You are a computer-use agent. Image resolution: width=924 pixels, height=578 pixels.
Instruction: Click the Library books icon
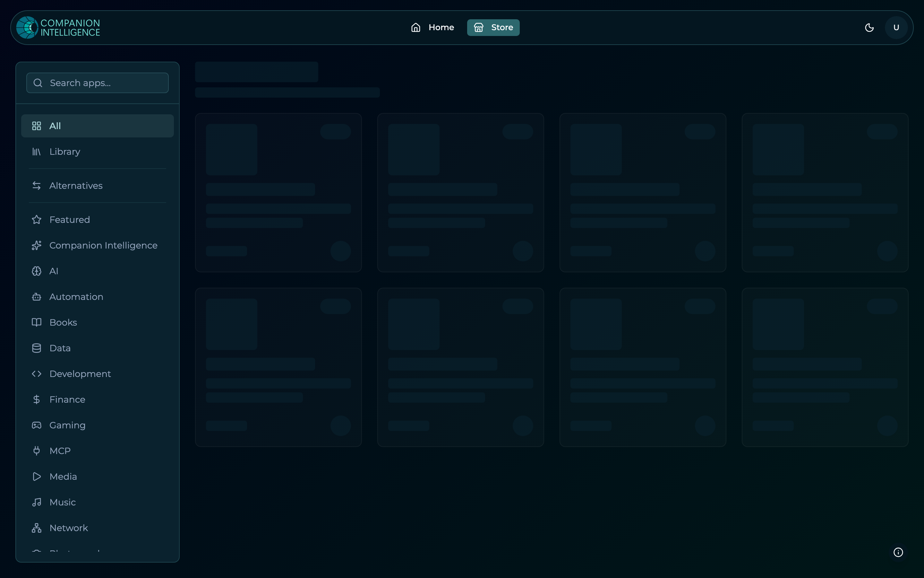[37, 152]
